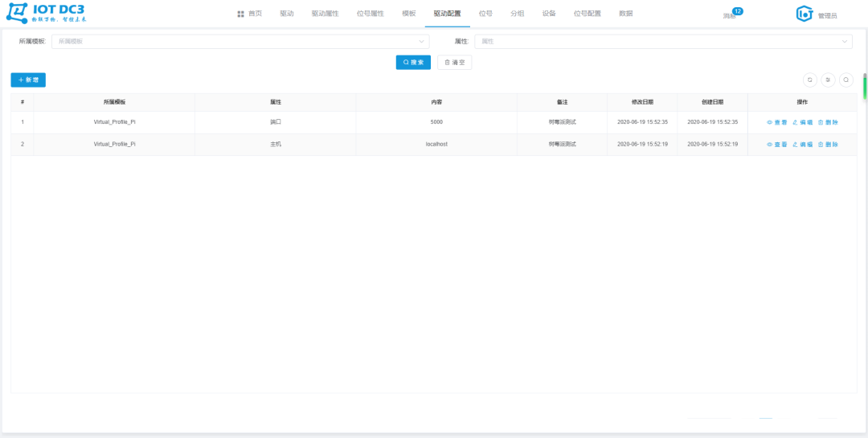Open the column settings filter icon
The width and height of the screenshot is (868, 438).
tap(828, 80)
